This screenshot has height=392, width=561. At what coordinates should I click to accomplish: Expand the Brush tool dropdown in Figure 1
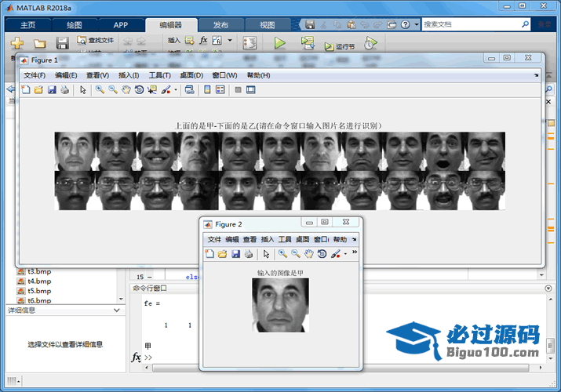coord(175,91)
